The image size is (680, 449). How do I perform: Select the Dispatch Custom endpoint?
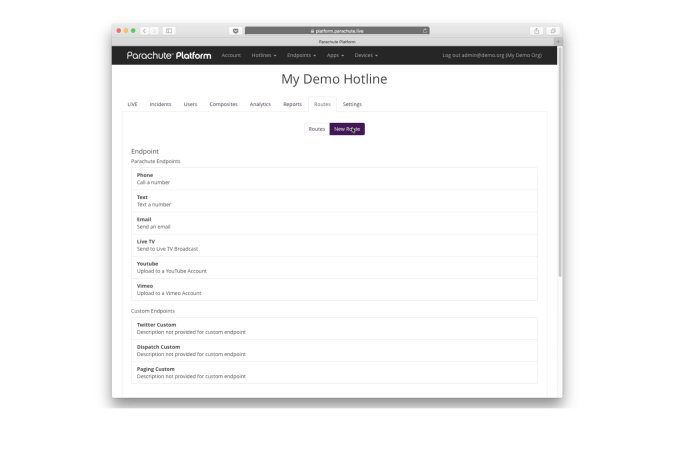334,351
